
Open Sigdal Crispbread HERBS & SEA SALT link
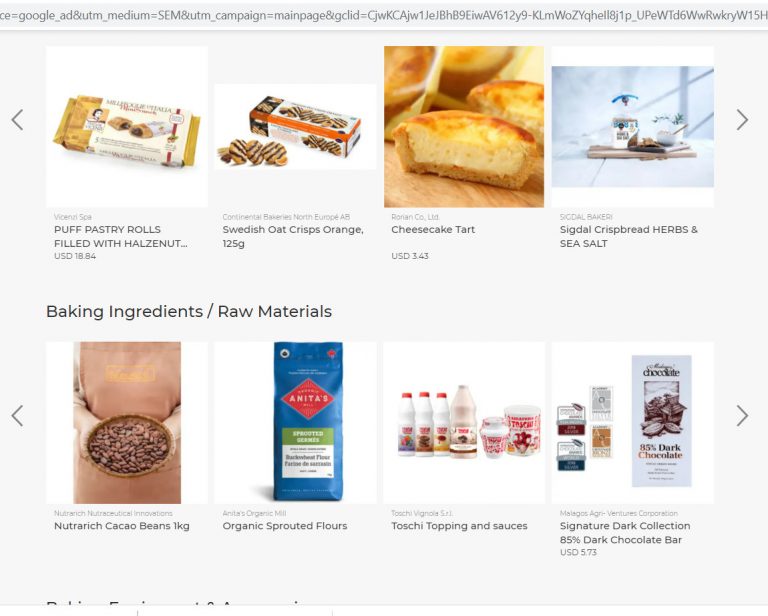pyautogui.click(x=628, y=237)
